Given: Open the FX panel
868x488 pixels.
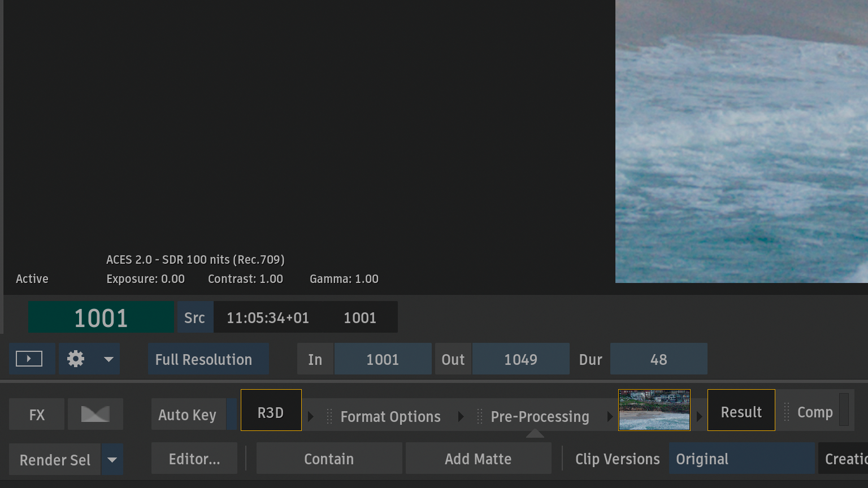Looking at the screenshot, I should coord(37,414).
